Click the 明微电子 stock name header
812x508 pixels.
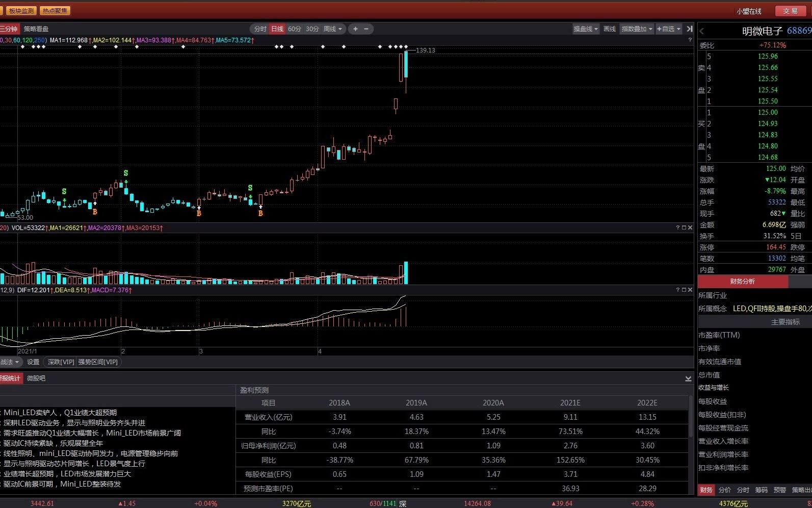click(x=762, y=31)
